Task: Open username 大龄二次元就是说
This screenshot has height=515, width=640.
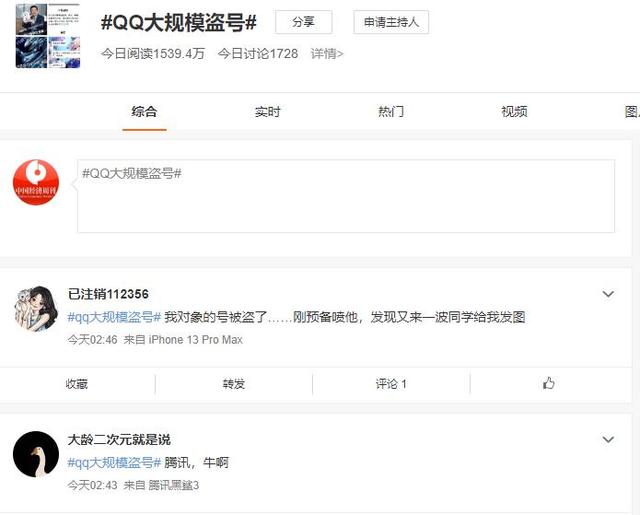Action: [x=119, y=440]
